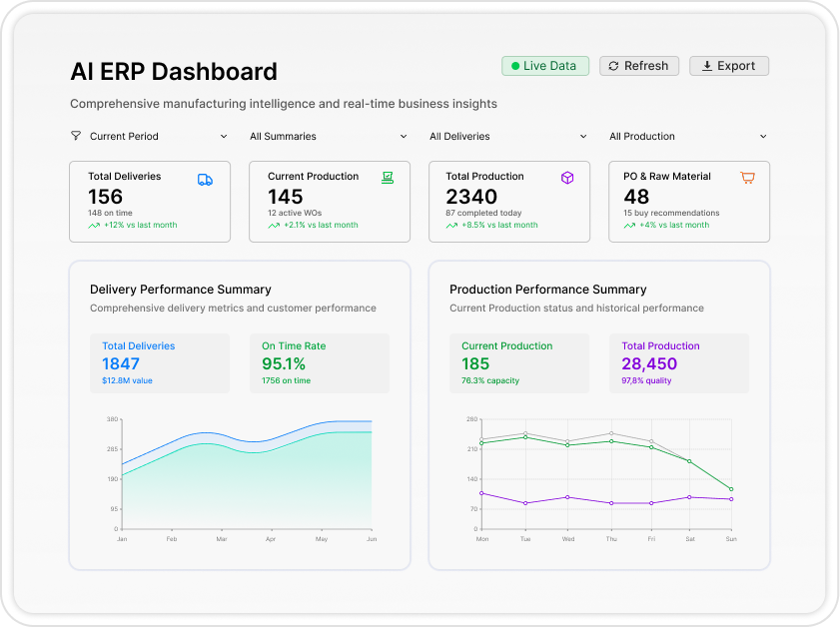The image size is (840, 627).
Task: Open the All Deliveries filter dropdown
Action: [x=508, y=136]
